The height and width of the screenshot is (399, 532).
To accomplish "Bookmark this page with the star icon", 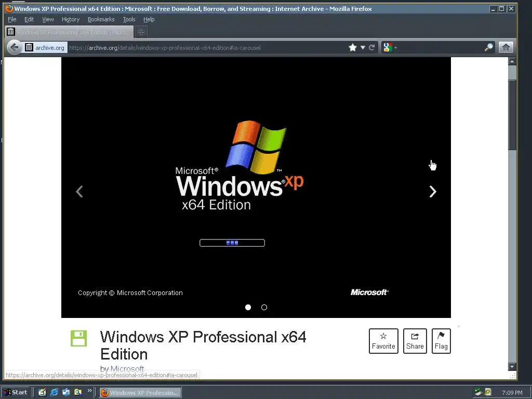I will 353,47.
